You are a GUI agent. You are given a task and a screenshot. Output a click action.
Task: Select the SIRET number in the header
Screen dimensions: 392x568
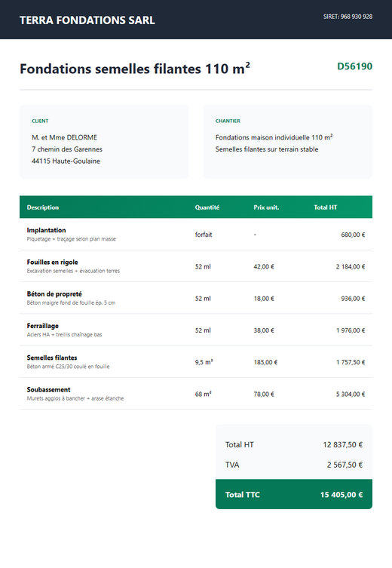[348, 17]
